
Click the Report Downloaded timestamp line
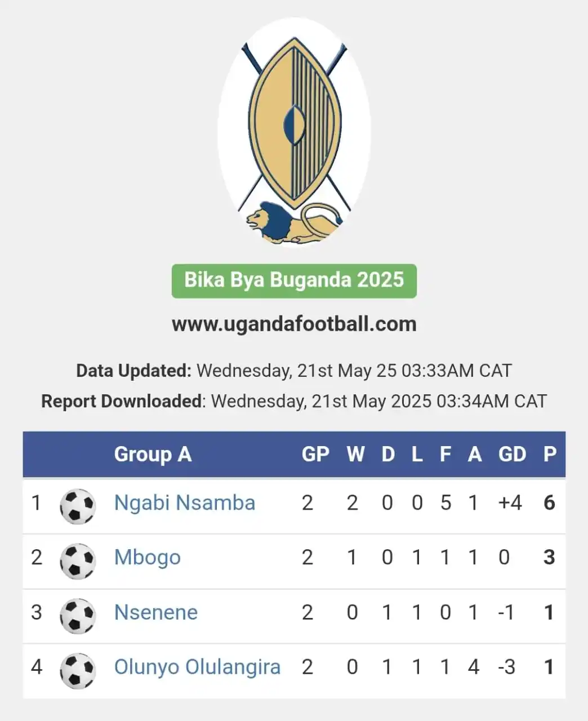[294, 401]
